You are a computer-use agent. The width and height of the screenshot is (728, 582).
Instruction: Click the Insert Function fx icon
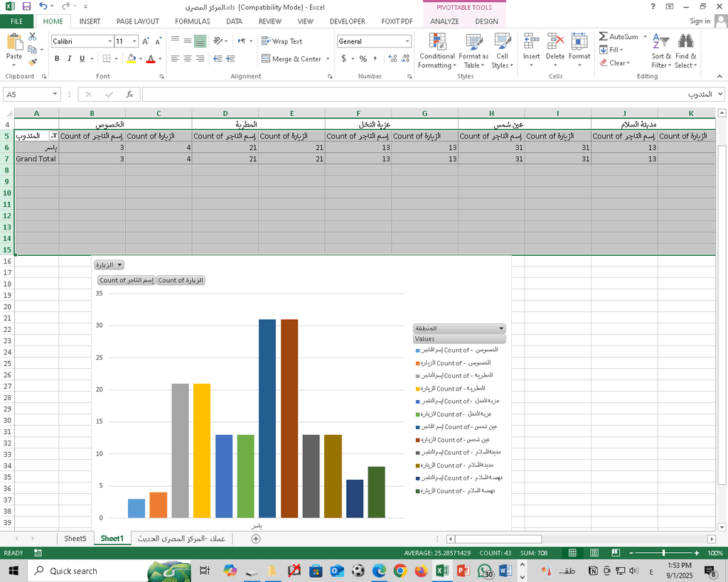click(129, 94)
